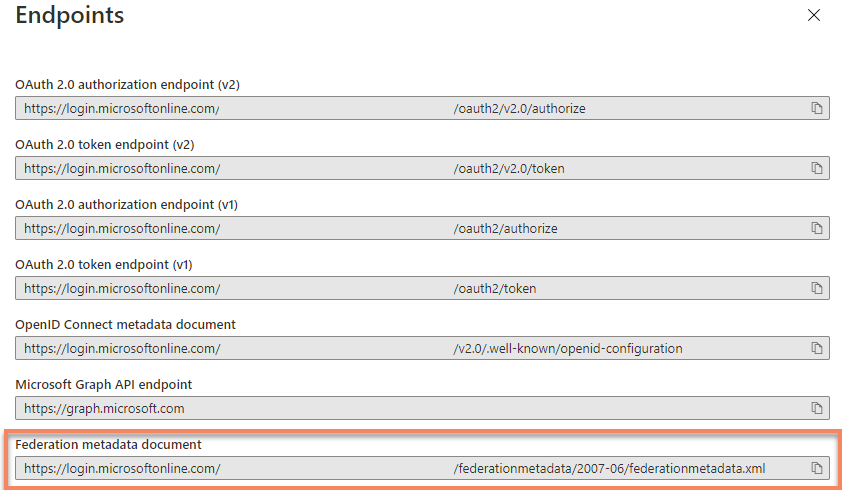This screenshot has width=842, height=490.
Task: Click inside the v2 authorization endpoint text field
Action: pyautogui.click(x=400, y=108)
